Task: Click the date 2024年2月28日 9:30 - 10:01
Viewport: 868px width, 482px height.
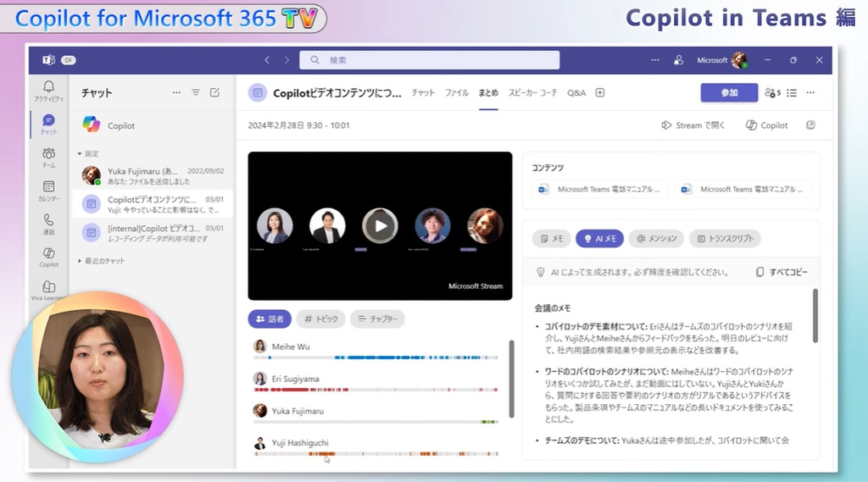Action: pos(298,125)
